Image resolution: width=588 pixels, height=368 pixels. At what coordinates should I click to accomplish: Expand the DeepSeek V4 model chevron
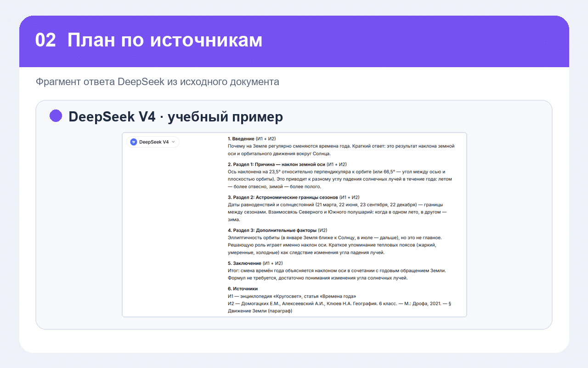coord(173,142)
